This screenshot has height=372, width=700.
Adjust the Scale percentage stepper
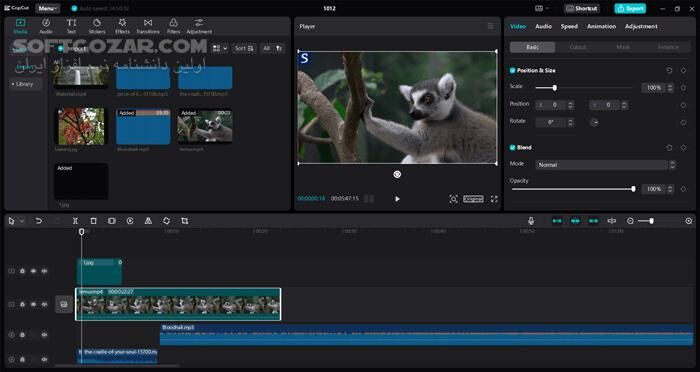pos(670,88)
